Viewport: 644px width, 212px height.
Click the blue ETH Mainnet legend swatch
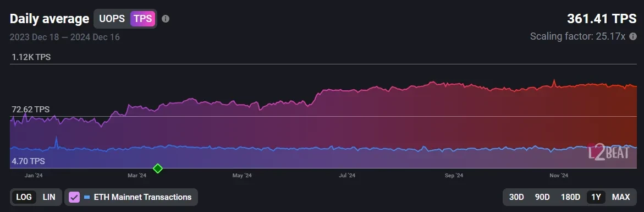coord(87,197)
